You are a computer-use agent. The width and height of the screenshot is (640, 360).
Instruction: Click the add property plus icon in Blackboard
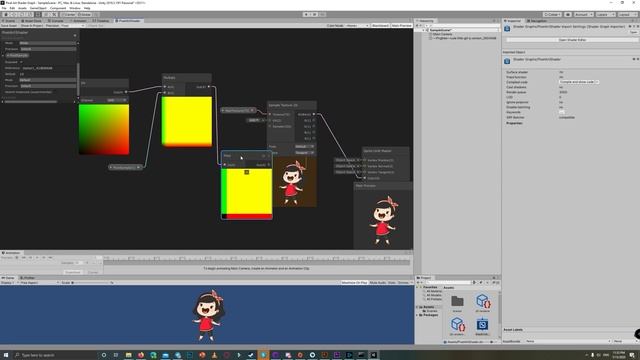point(75,36)
